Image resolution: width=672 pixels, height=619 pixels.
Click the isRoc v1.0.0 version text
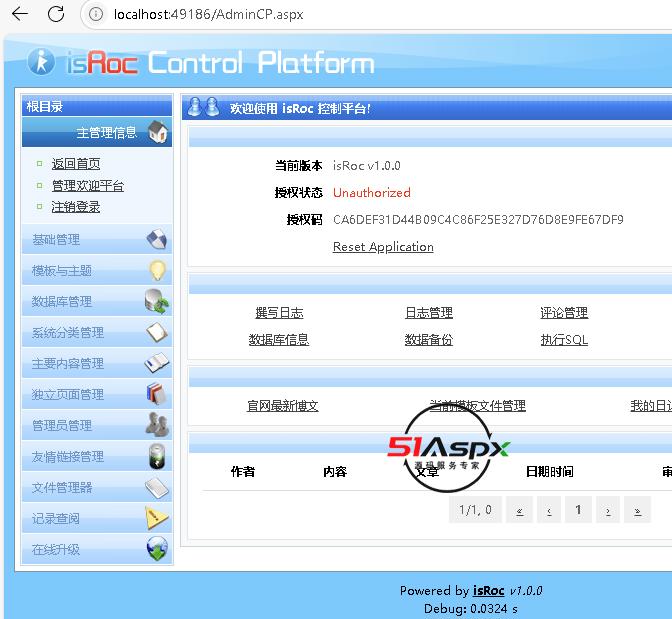coord(367,166)
